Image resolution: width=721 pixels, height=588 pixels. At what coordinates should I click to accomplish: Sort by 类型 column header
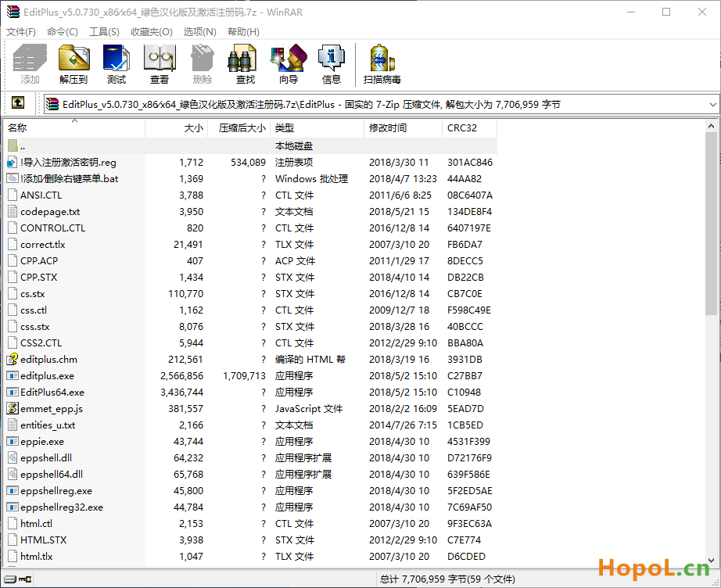(317, 127)
